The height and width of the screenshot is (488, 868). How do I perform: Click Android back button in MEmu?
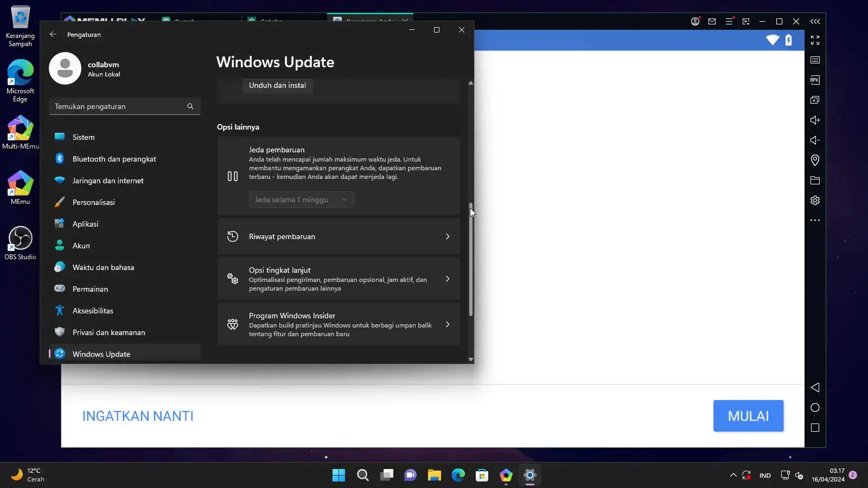coord(815,387)
